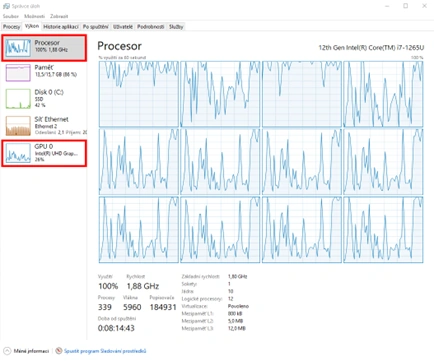Select Procesor in the sidebar
Viewport: 434px width, 361px height.
click(44, 48)
